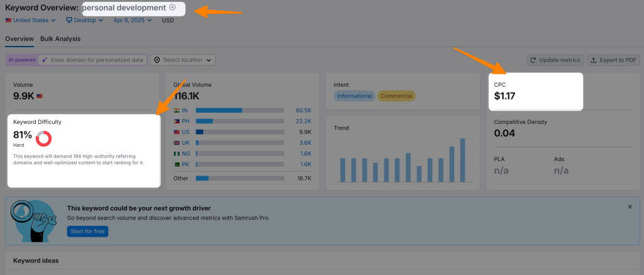Image resolution: width=644 pixels, height=275 pixels.
Task: Click the 22.2K volume value for Philippines
Action: click(304, 121)
